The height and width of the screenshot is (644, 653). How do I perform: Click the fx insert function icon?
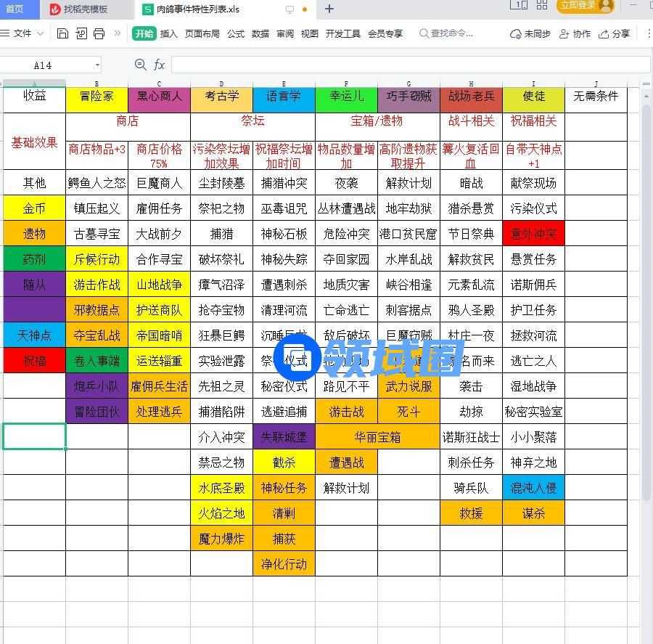click(160, 65)
